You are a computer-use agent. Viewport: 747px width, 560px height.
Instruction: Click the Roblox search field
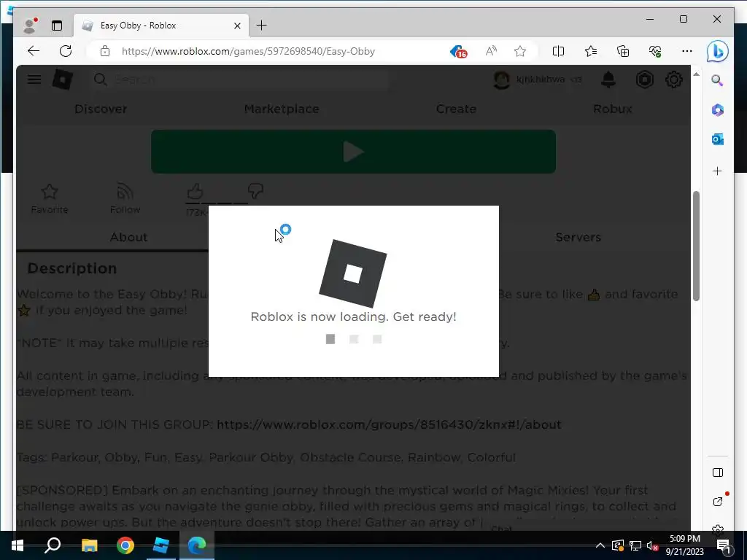click(239, 79)
